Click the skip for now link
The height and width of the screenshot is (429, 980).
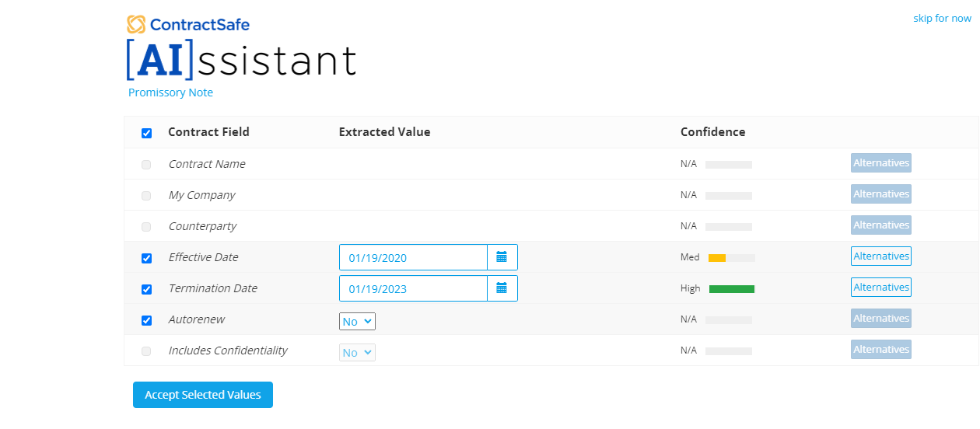pyautogui.click(x=942, y=18)
